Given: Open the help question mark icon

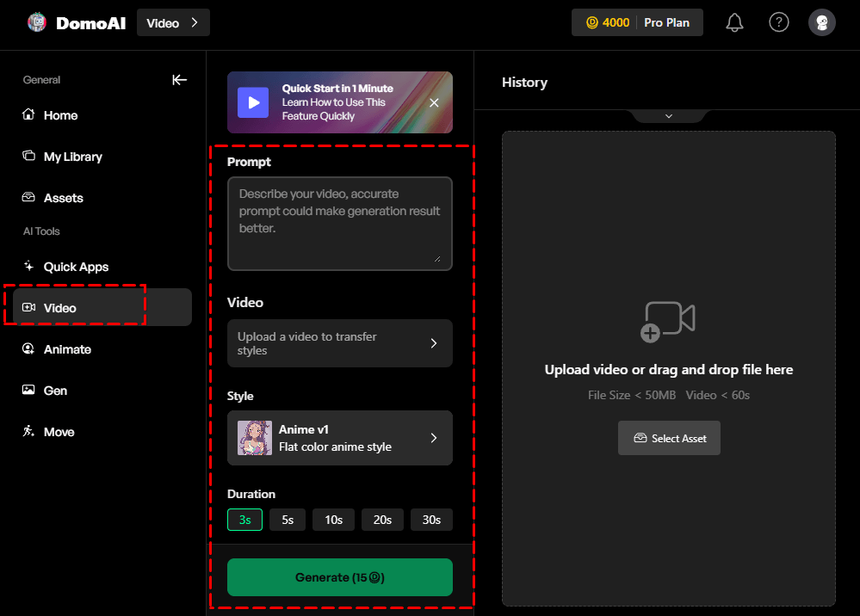Looking at the screenshot, I should coord(778,23).
